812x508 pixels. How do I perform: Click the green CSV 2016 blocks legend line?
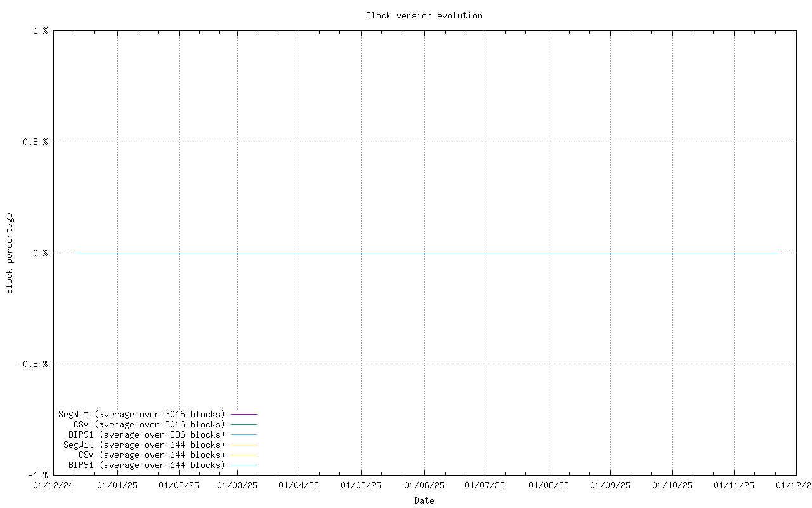(244, 424)
